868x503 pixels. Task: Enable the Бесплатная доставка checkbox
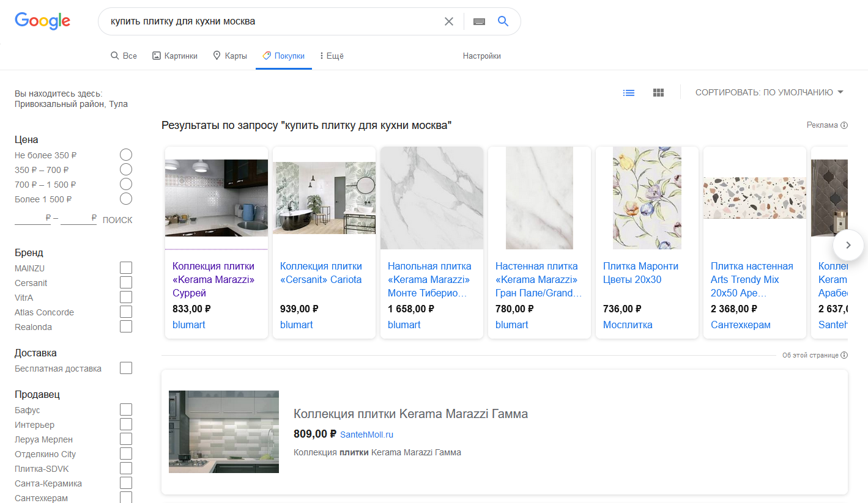pos(126,368)
